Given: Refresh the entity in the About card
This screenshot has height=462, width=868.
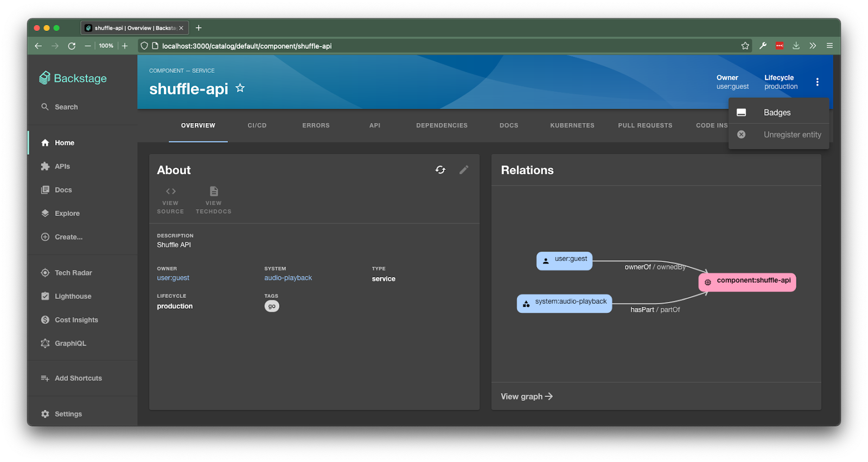Looking at the screenshot, I should [441, 170].
